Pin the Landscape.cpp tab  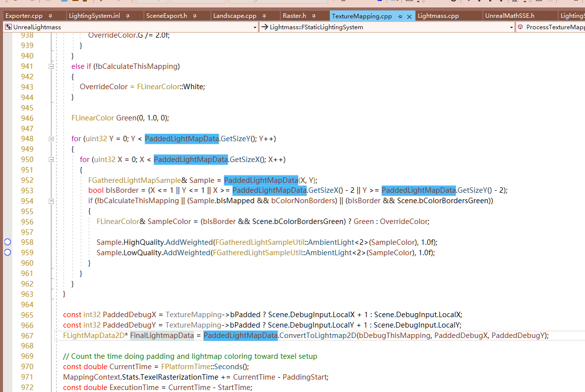[264, 16]
